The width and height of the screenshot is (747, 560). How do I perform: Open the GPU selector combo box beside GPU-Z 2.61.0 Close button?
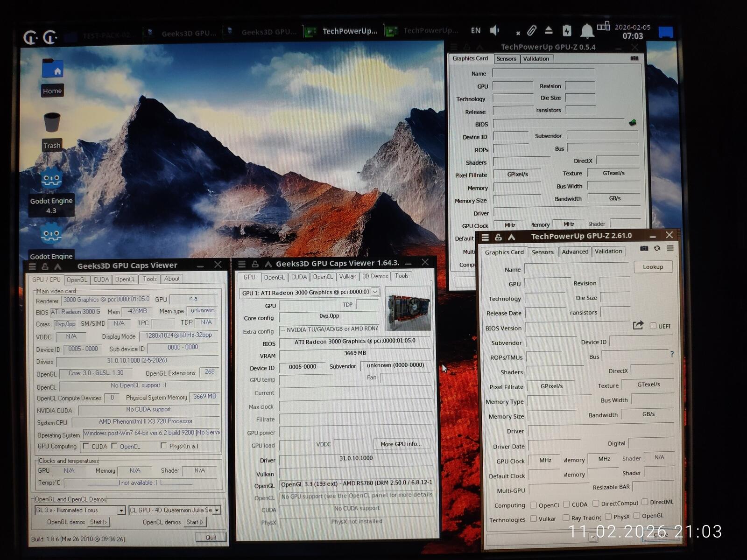[542, 539]
